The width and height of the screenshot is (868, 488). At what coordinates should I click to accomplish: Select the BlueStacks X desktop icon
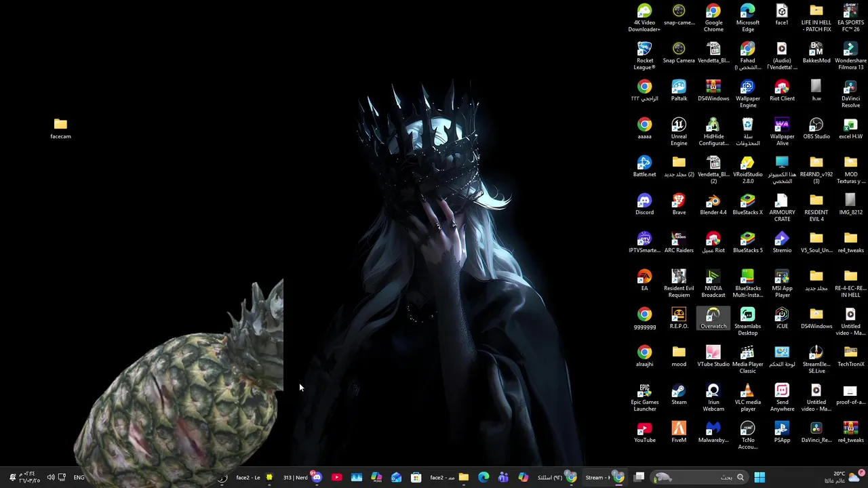click(747, 205)
